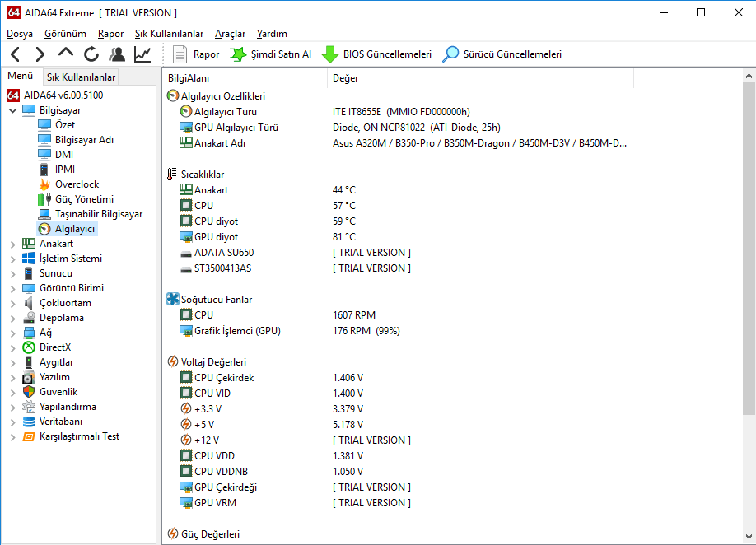Click the Soğutucu Fanlar fan icon
Viewport: 756px width, 545px height.
pyautogui.click(x=173, y=299)
